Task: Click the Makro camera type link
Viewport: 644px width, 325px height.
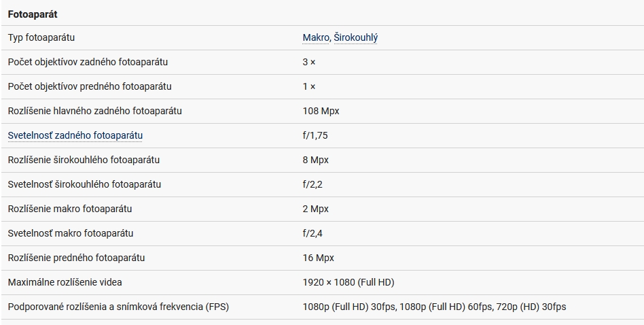Action: (x=316, y=38)
